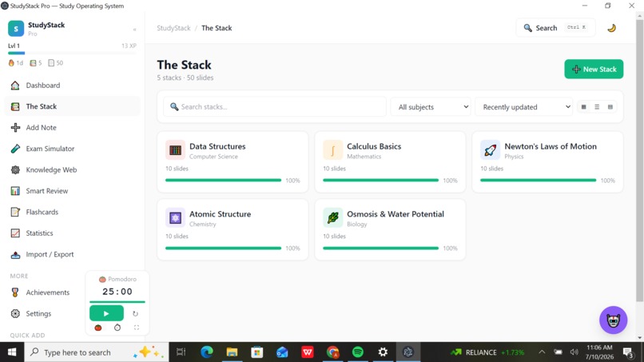Image resolution: width=644 pixels, height=362 pixels.
Task: Open the WPS Office app from taskbar
Action: [307, 352]
